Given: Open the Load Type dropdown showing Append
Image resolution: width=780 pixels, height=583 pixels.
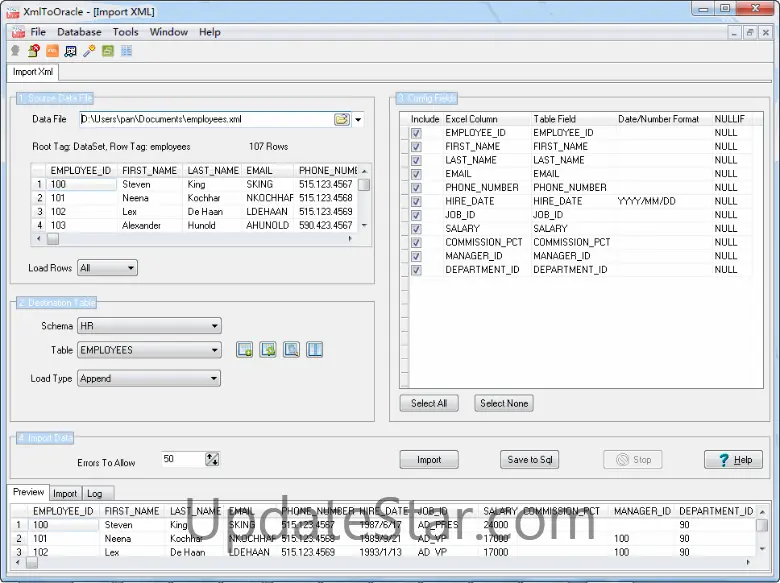Looking at the screenshot, I should (149, 379).
